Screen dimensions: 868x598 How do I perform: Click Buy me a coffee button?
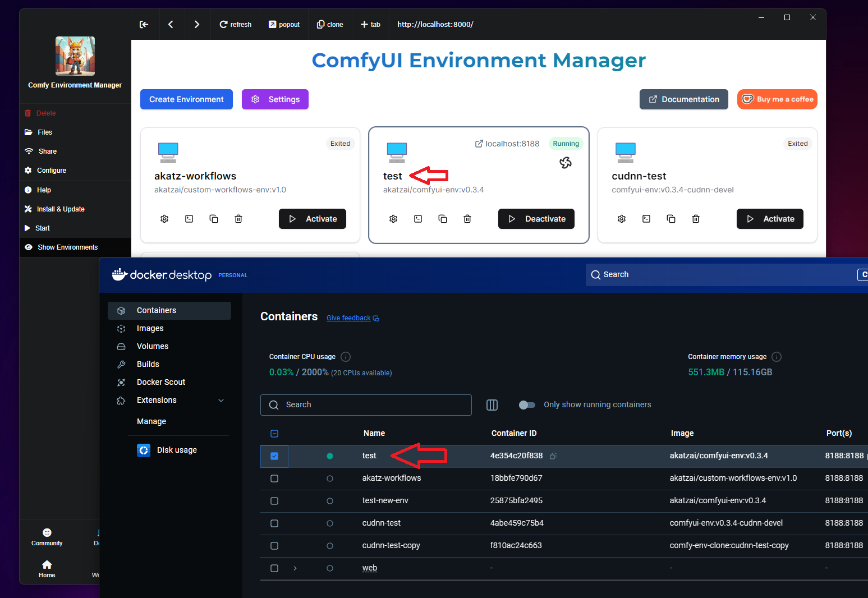[777, 99]
